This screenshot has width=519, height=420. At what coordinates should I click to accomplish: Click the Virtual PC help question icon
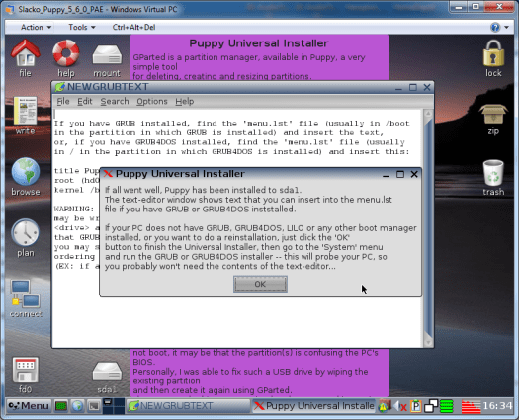495,27
